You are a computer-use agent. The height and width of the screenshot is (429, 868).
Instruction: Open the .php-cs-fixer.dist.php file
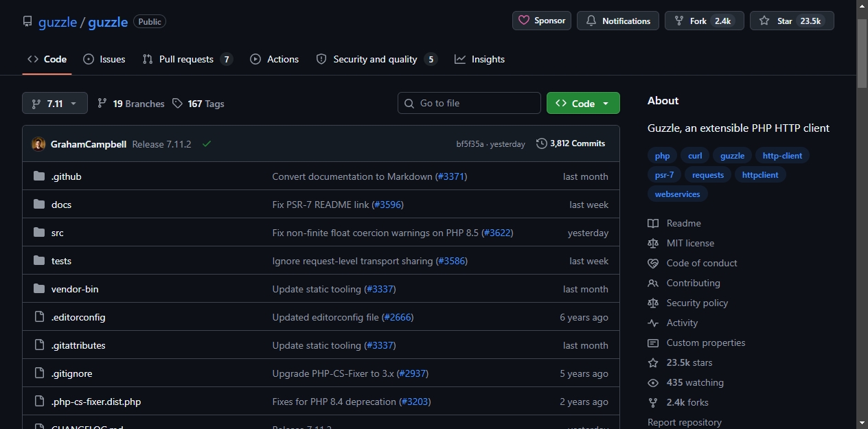click(x=96, y=402)
